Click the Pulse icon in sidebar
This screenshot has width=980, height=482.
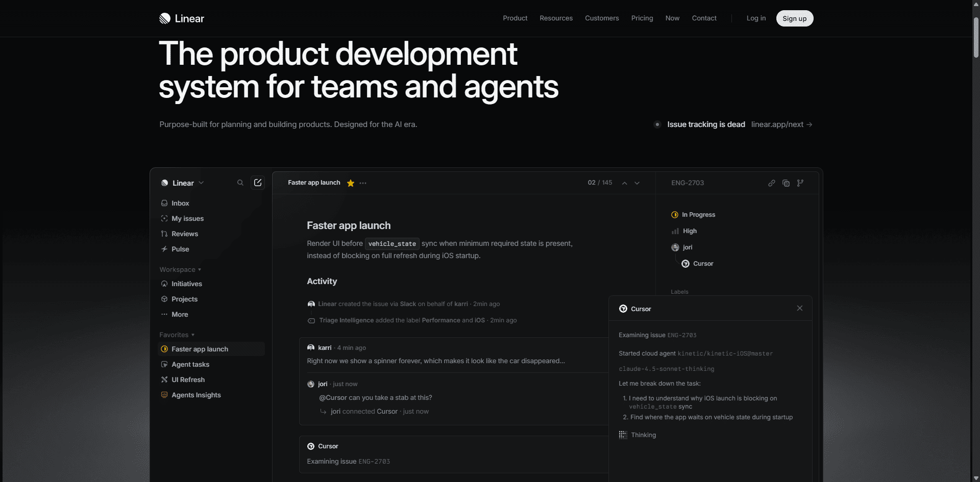point(164,249)
